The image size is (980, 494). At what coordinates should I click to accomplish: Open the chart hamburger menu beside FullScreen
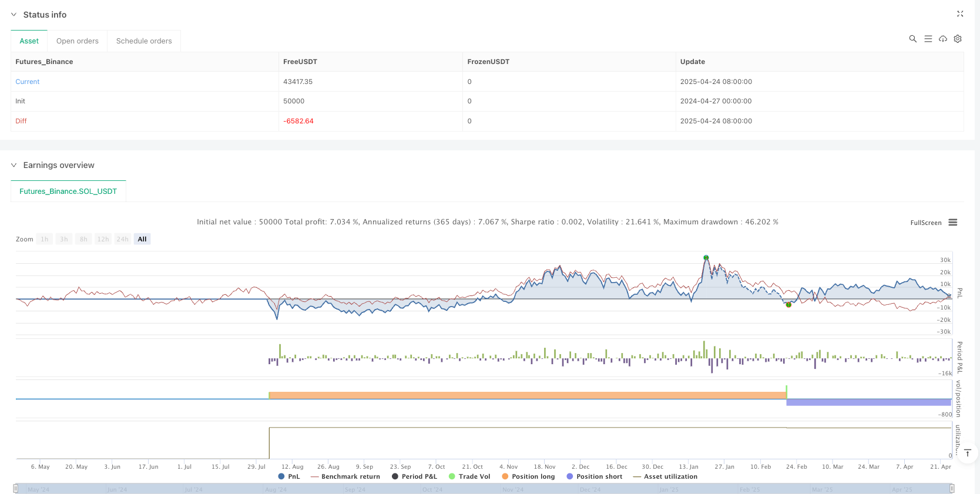pos(953,223)
